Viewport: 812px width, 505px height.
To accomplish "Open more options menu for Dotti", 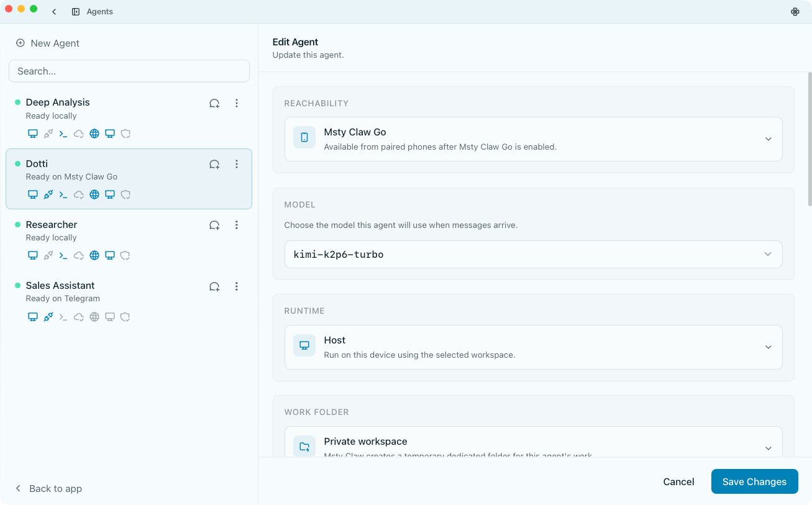I will (237, 165).
